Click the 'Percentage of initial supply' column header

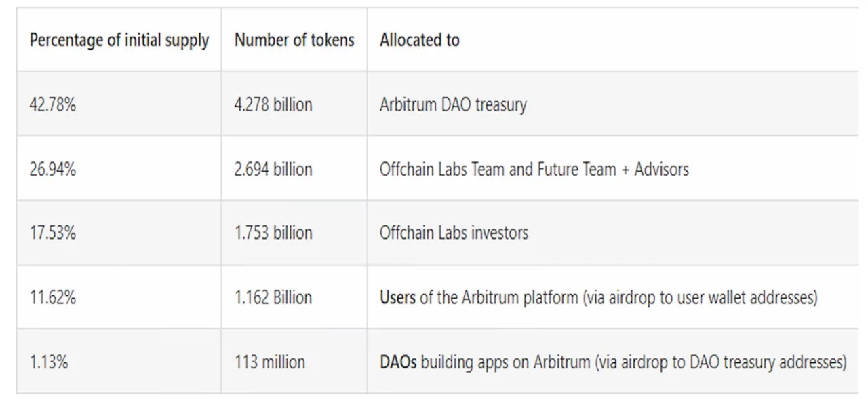[119, 40]
